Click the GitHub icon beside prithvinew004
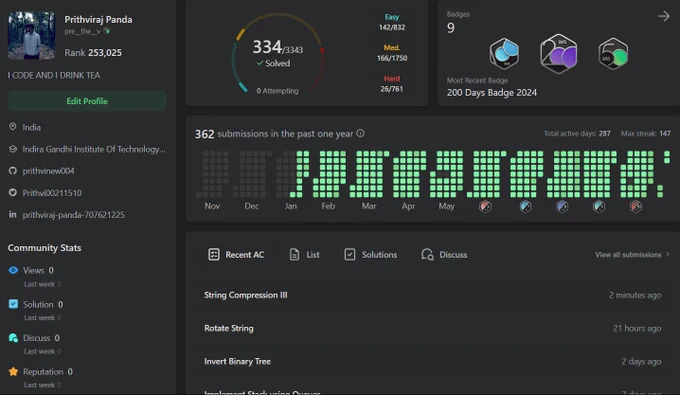This screenshot has height=395, width=680. coord(13,170)
